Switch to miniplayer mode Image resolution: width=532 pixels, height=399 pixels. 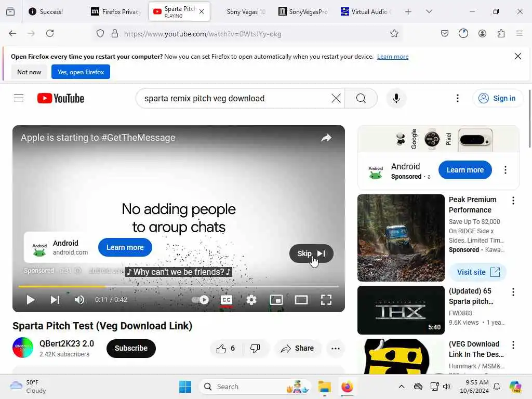(x=276, y=300)
